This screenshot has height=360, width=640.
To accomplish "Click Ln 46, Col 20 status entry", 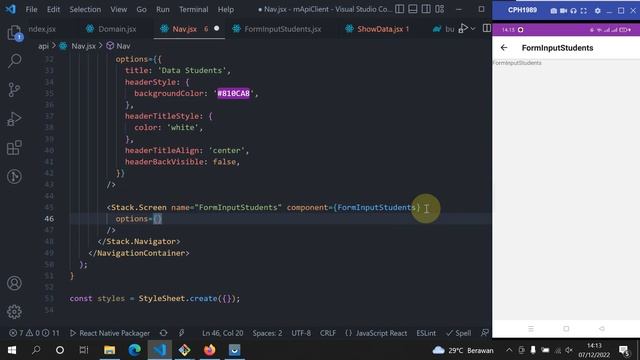I will (x=222, y=333).
